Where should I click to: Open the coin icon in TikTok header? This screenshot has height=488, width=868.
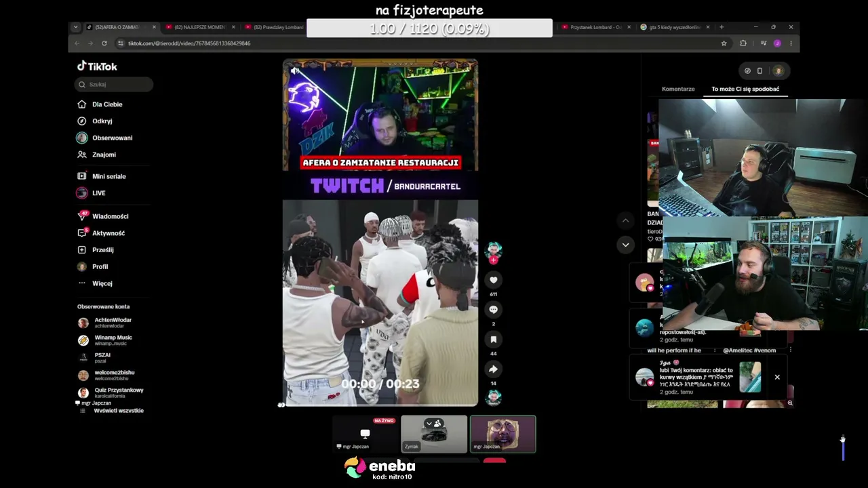[x=747, y=70]
